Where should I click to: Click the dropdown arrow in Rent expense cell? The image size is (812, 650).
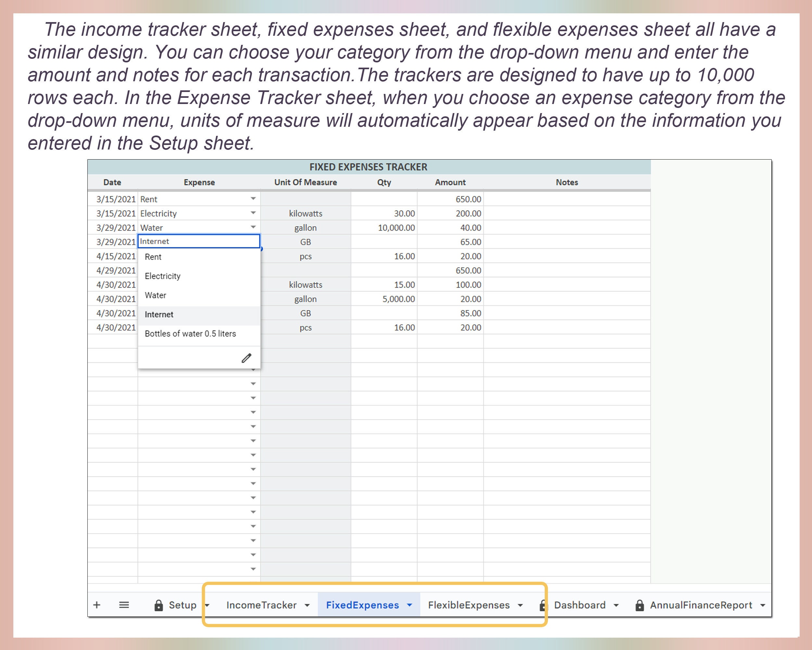coord(253,199)
